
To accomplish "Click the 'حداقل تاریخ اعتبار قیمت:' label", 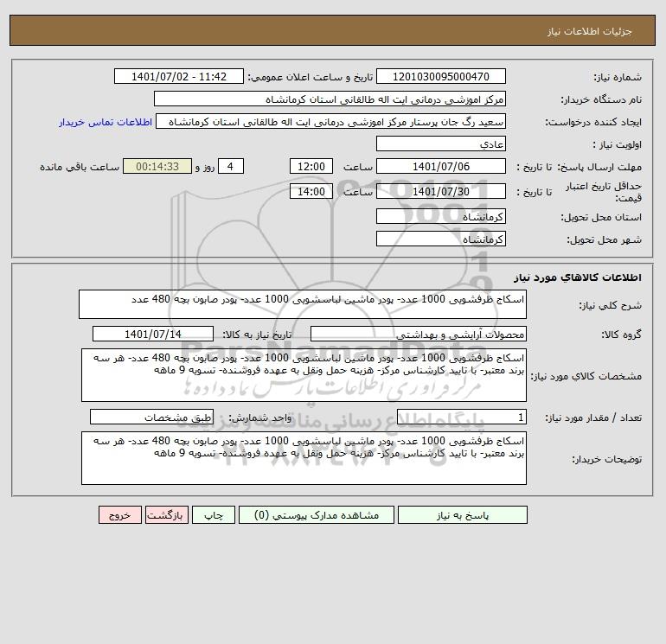I will click(x=604, y=192).
